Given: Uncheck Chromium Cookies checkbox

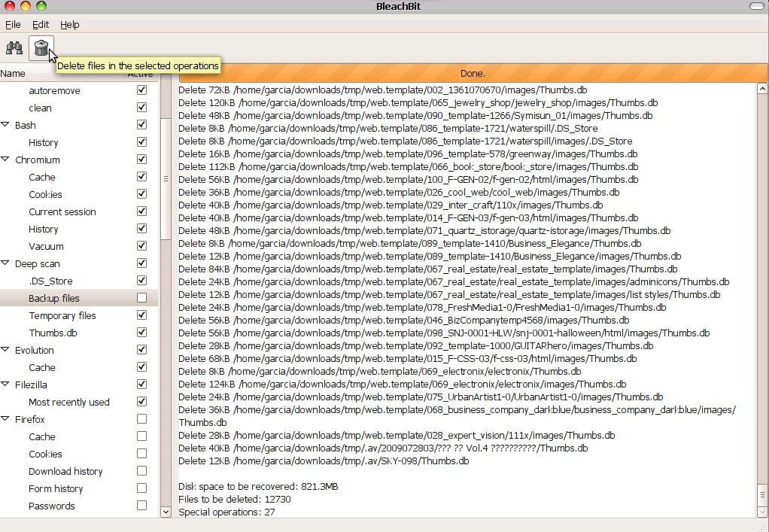Looking at the screenshot, I should (141, 193).
